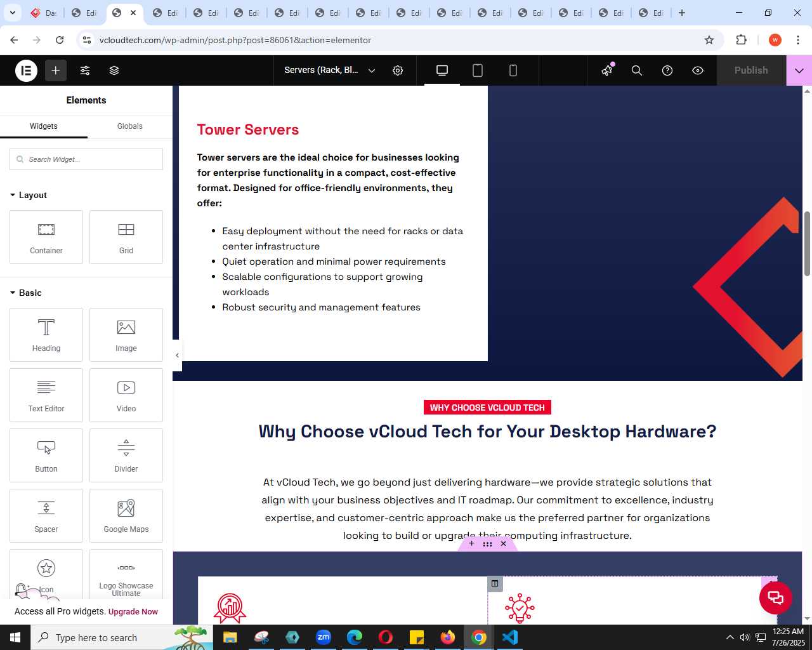Click the section drag handle dots

click(487, 544)
